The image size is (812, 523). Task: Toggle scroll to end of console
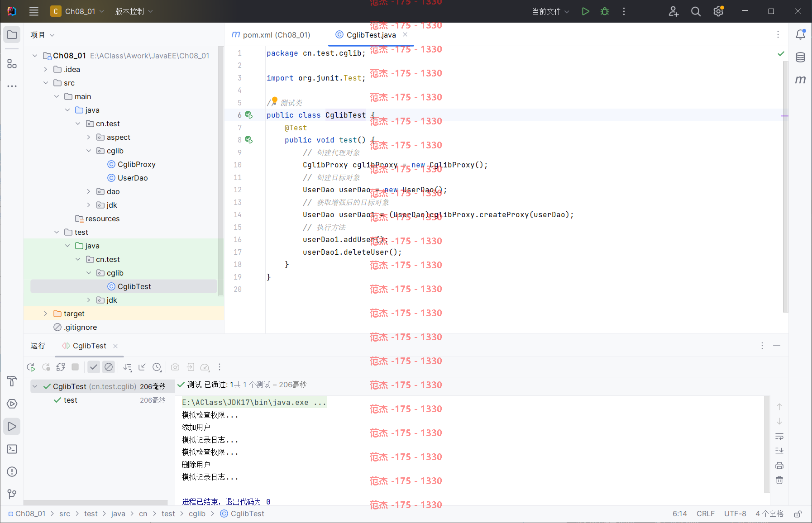[779, 451]
